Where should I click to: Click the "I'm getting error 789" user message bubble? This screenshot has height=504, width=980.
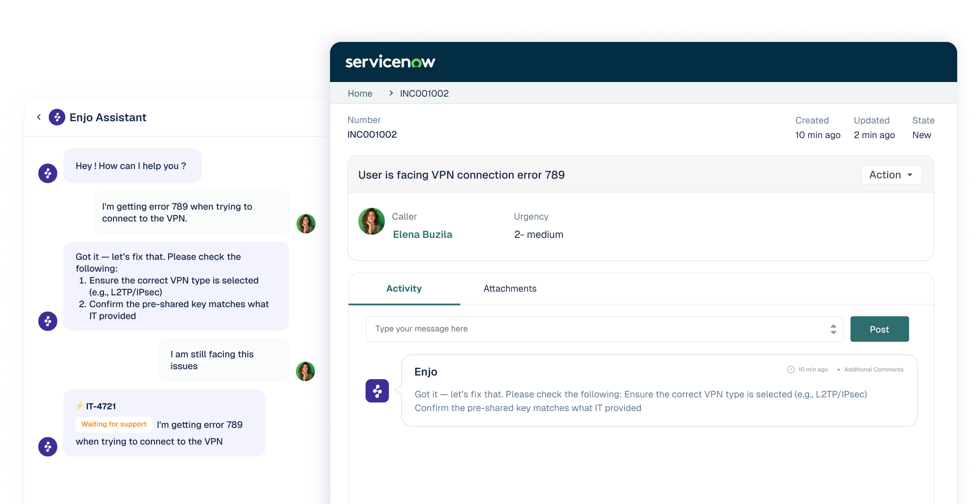pos(192,212)
